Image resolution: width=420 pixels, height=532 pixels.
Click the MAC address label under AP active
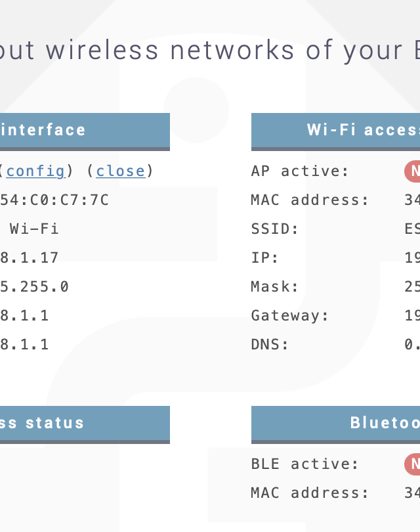pyautogui.click(x=310, y=200)
